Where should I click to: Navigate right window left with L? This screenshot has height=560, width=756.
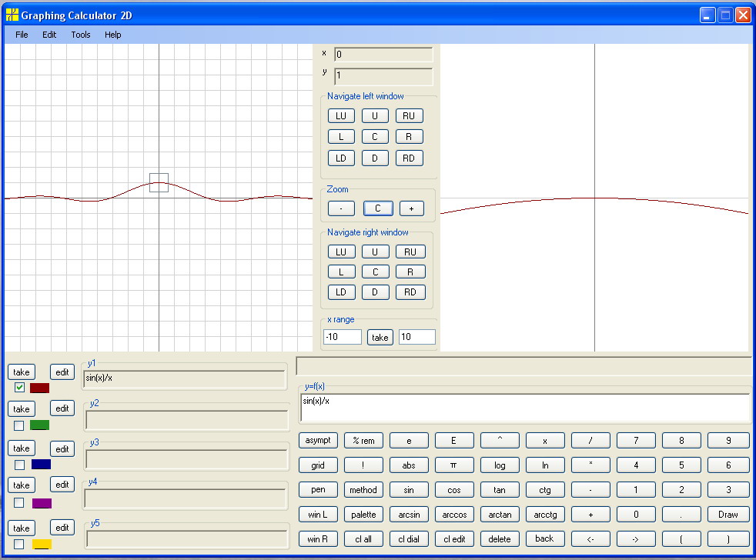tap(341, 272)
